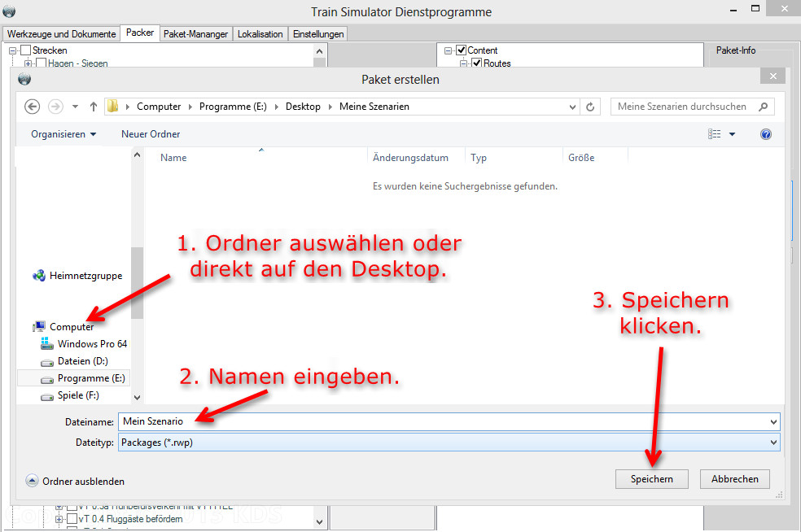The width and height of the screenshot is (801, 532).
Task: Go back with the dialog's back arrow
Action: (x=33, y=107)
